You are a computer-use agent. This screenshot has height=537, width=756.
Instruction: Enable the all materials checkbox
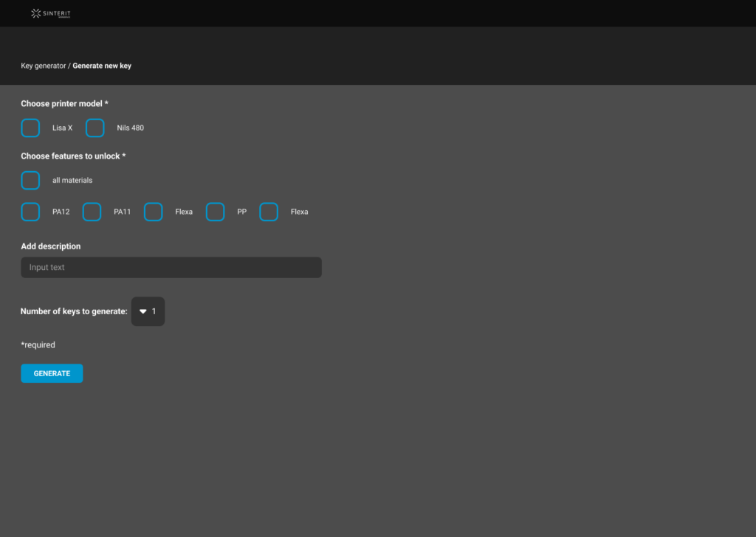(30, 180)
